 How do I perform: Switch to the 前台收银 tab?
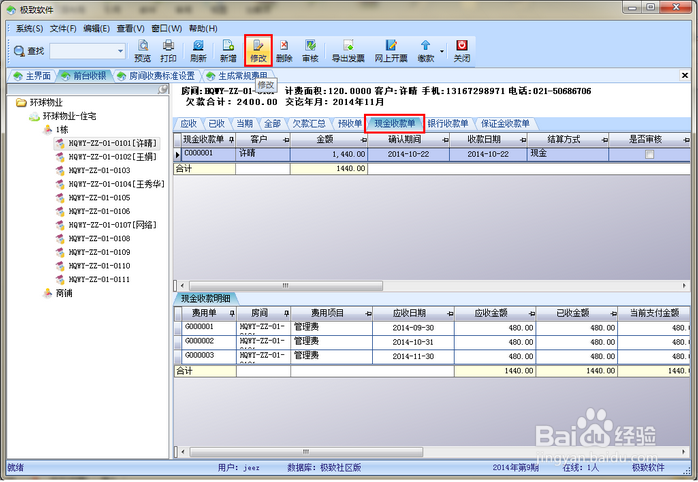point(84,76)
